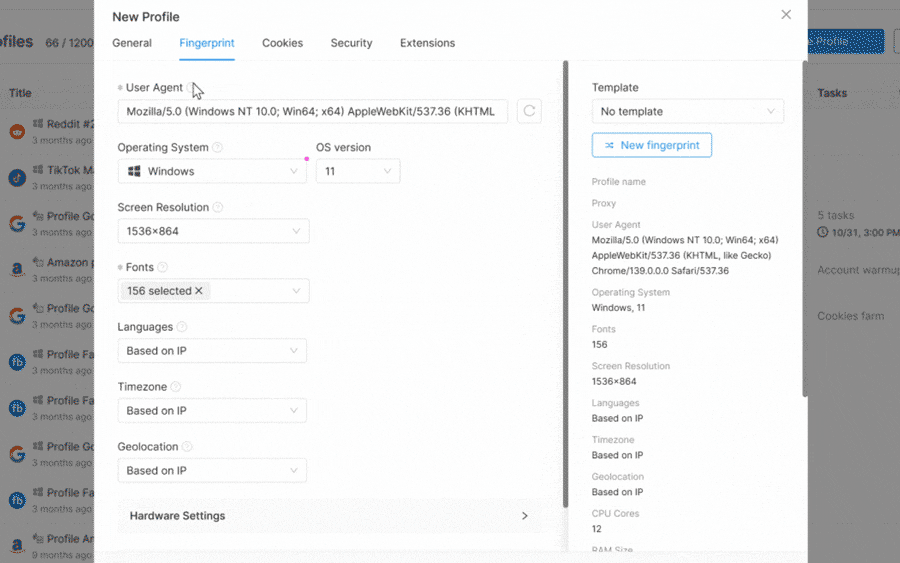The height and width of the screenshot is (563, 900).
Task: Open the Languages dropdown
Action: point(212,351)
